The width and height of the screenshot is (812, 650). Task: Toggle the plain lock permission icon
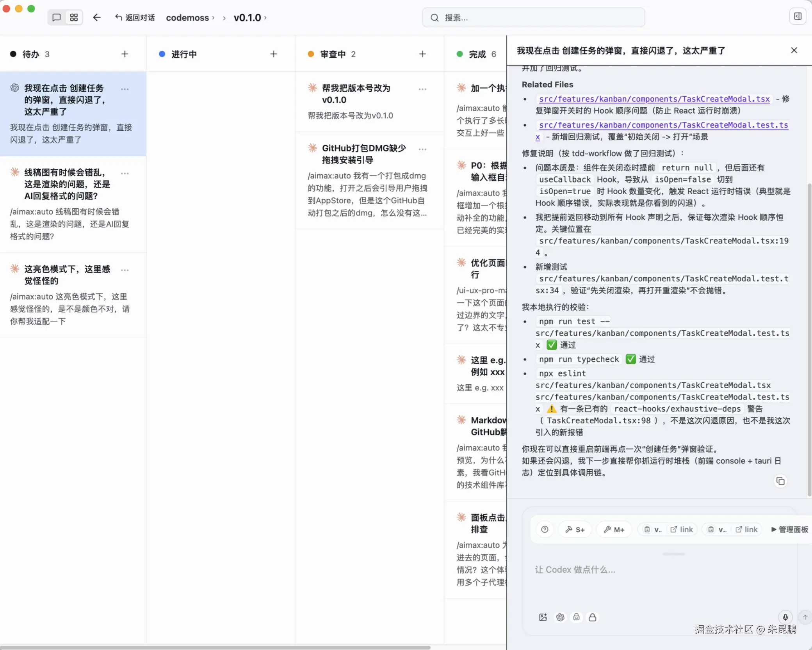[592, 617]
